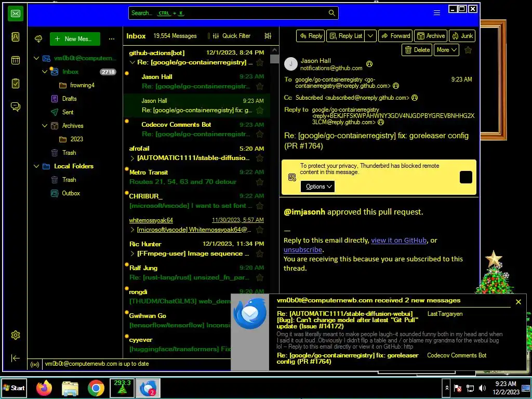532x399 pixels.
Task: Open Firefox from the taskbar
Action: (x=44, y=388)
